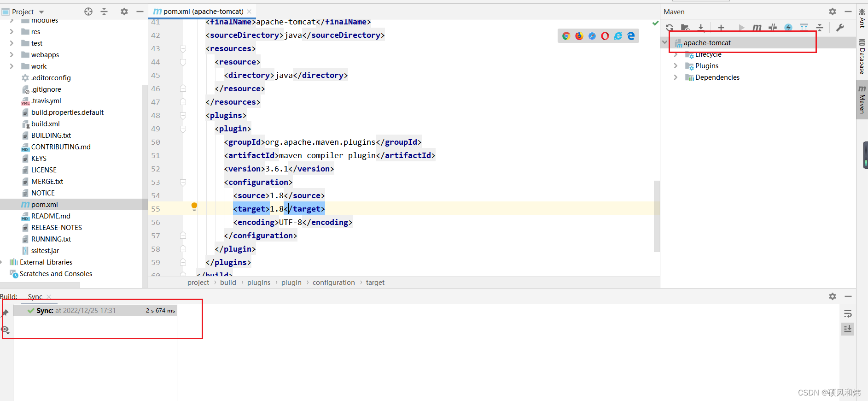The width and height of the screenshot is (868, 401).
Task: Click Download Sources and Documentation icon
Action: [701, 28]
